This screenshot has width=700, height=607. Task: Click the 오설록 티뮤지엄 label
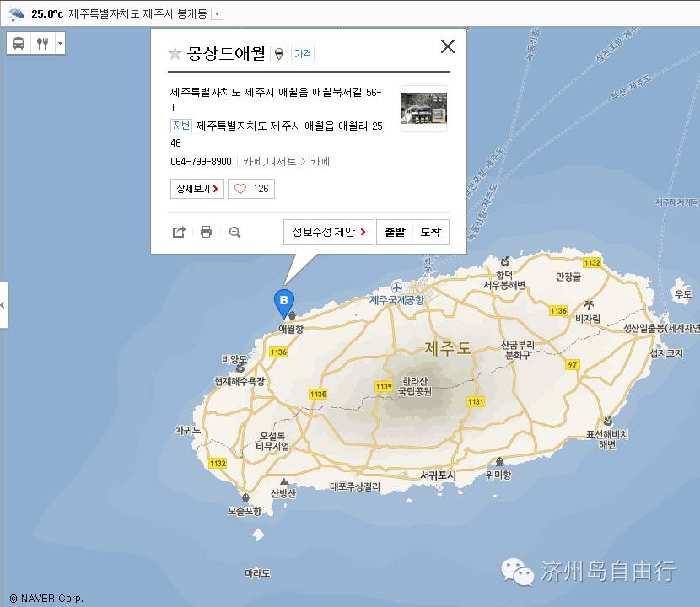[x=272, y=441]
